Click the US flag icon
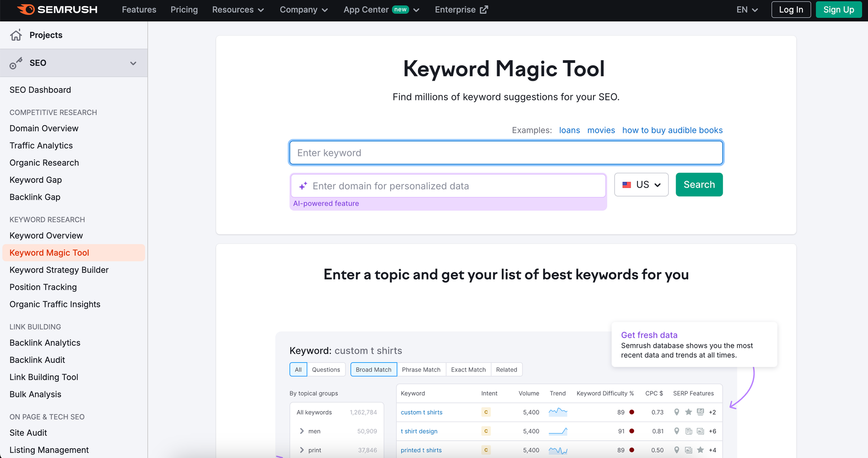This screenshot has width=868, height=458. pyautogui.click(x=627, y=185)
